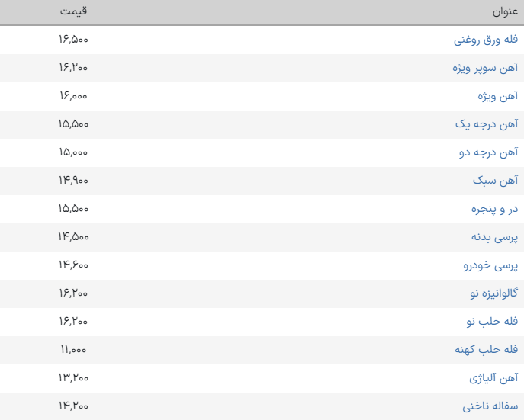This screenshot has width=524, height=420.
Task: Click the 14,900 price for آهن سبک
Action: (x=73, y=181)
